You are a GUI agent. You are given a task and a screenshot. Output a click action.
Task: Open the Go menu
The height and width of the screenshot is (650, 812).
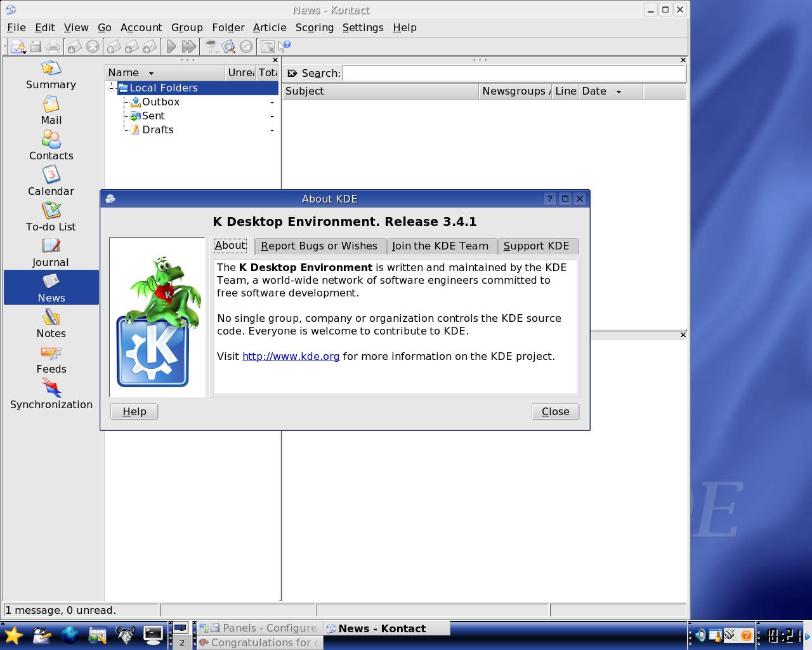click(x=105, y=27)
